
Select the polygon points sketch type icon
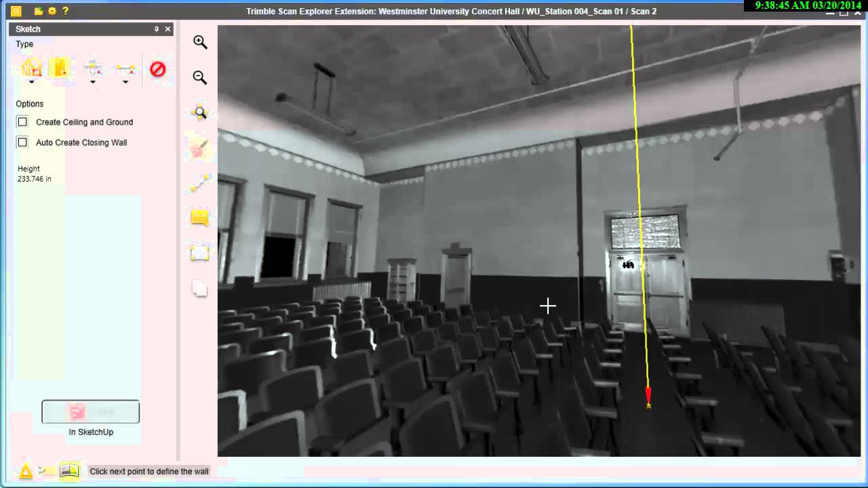(x=92, y=67)
